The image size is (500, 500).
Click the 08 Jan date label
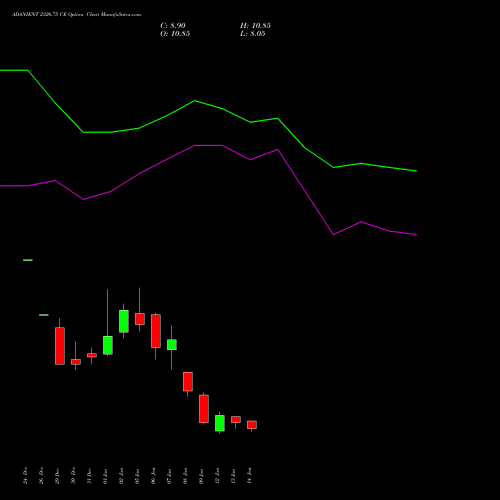pos(185,476)
